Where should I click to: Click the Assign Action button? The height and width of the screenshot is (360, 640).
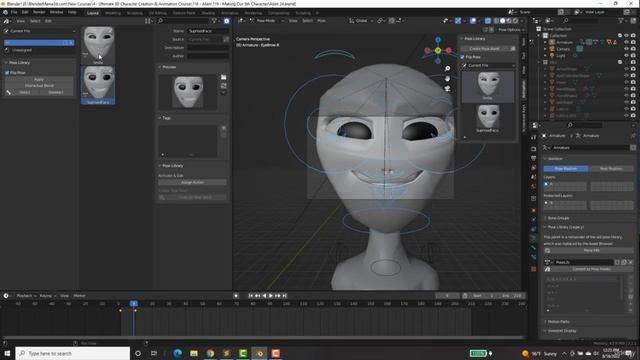click(192, 182)
